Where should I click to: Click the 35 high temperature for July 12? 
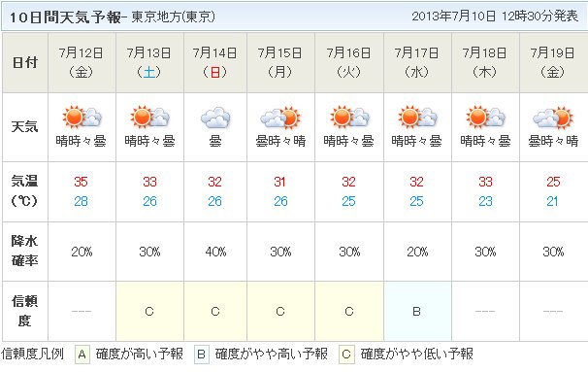(81, 182)
